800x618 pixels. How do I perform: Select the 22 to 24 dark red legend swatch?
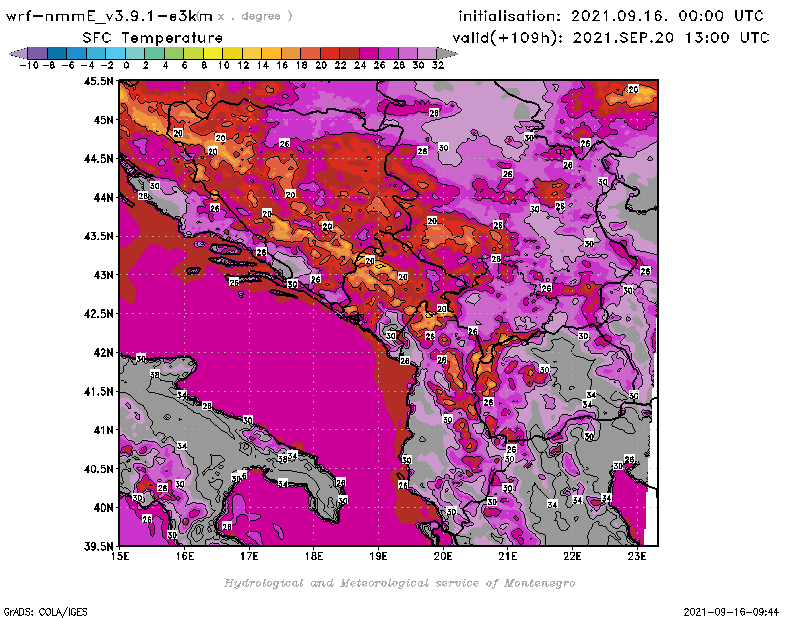pyautogui.click(x=349, y=53)
